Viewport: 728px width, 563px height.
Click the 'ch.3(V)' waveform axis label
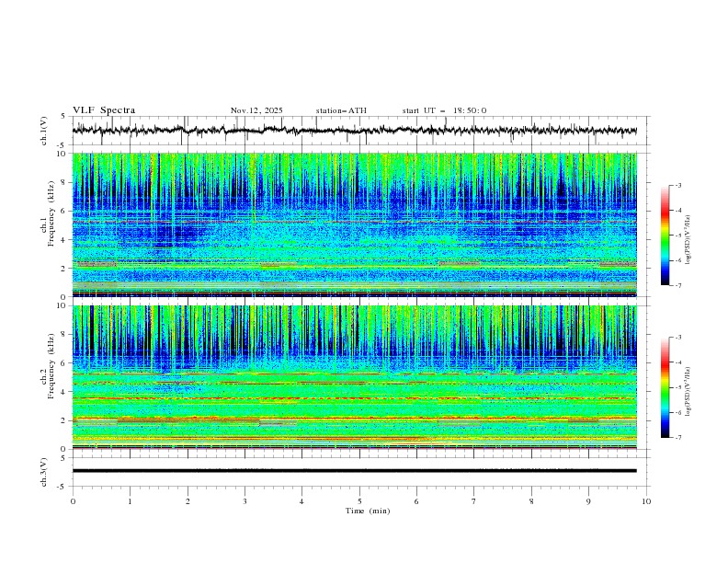point(44,472)
